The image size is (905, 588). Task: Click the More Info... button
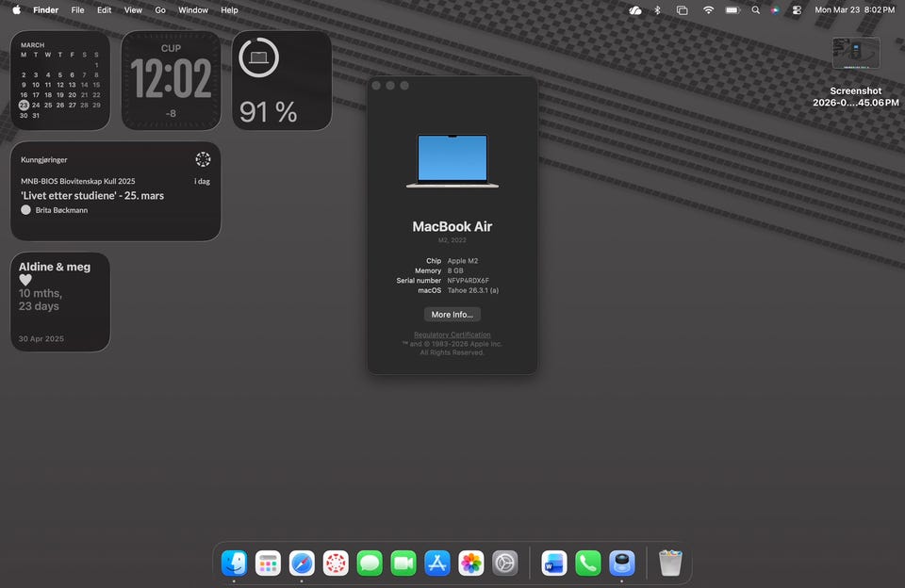(452, 315)
